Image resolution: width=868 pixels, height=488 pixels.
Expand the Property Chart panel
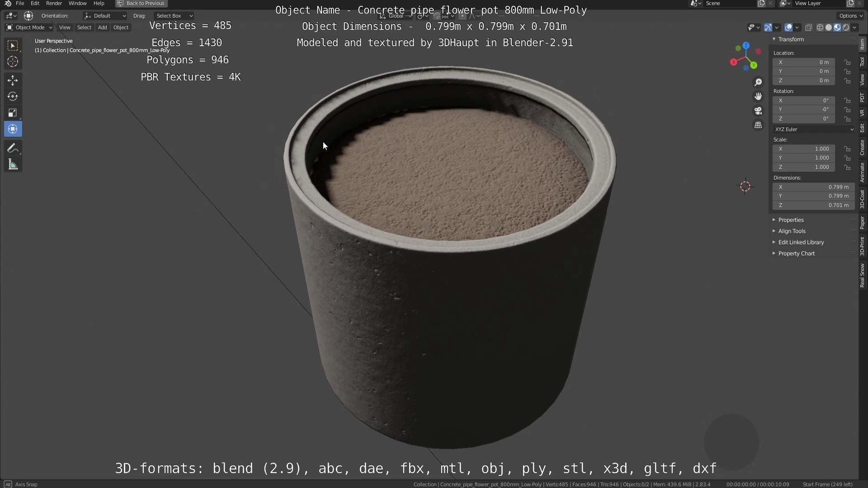pyautogui.click(x=796, y=253)
